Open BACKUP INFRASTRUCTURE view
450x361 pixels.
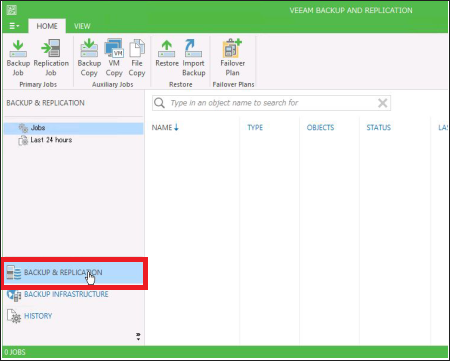66,294
